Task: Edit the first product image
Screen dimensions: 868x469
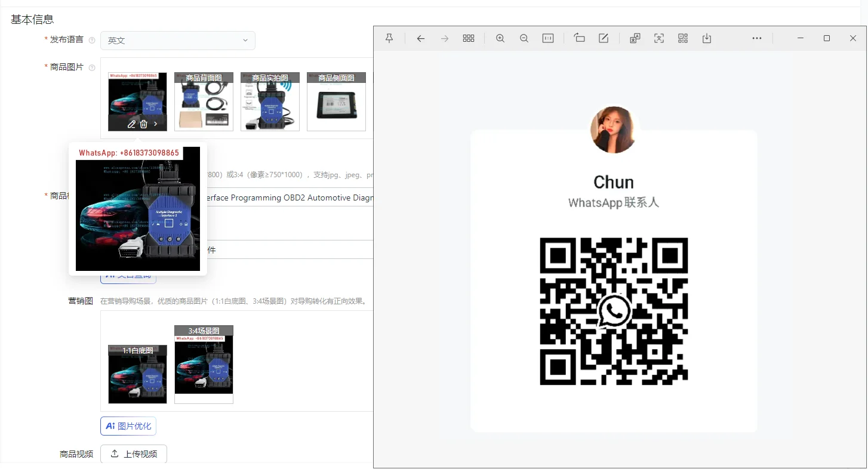Action: point(132,124)
